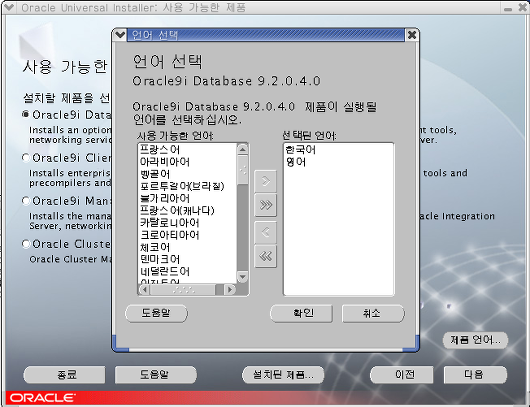The width and height of the screenshot is (530, 407).
Task: Click scroll down arrow of language list
Action: [x=242, y=277]
